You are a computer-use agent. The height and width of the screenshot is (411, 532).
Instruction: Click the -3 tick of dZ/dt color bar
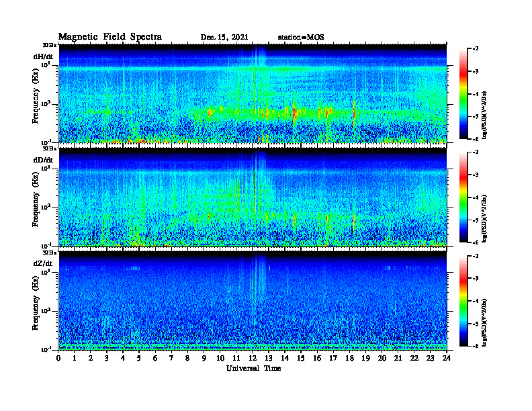click(x=476, y=279)
